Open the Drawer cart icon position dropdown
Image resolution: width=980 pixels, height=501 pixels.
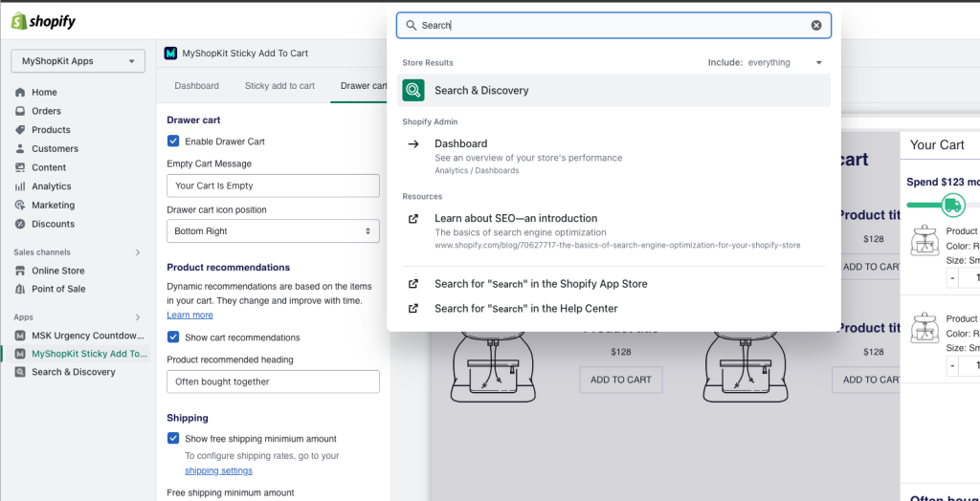coord(273,231)
